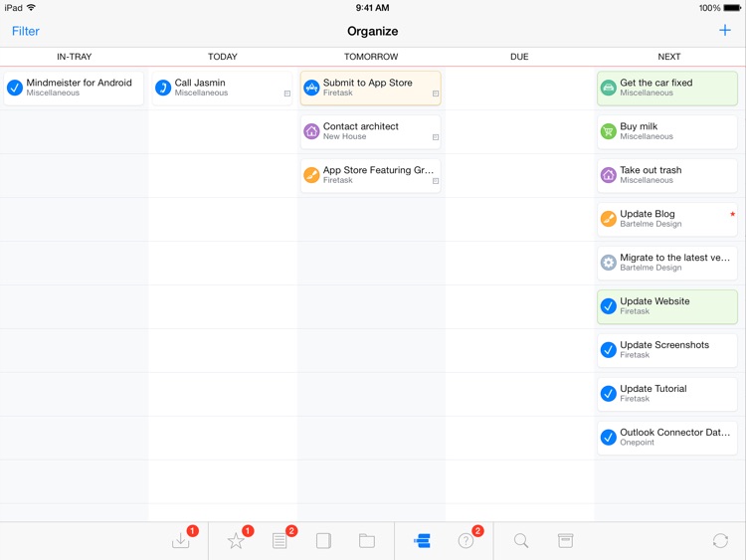Toggle the Update Tutorial task checkmark
Image resolution: width=746 pixels, height=560 pixels.
[609, 394]
